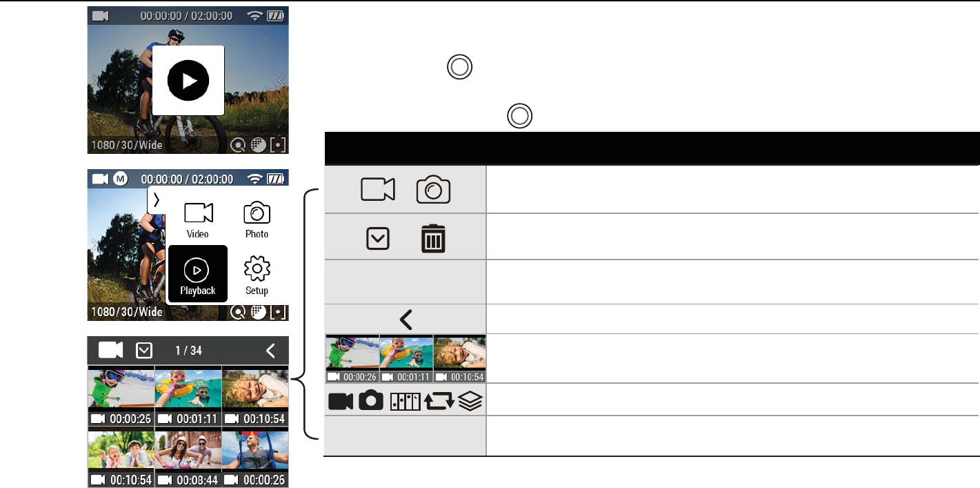Click the back chevron in table row

pos(406,319)
